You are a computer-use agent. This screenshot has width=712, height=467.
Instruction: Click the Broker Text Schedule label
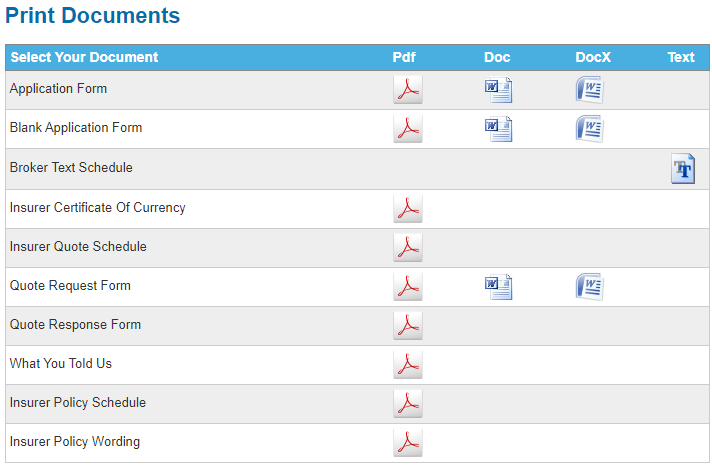coord(71,167)
